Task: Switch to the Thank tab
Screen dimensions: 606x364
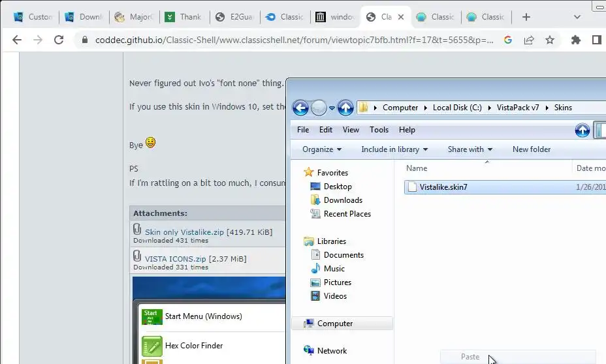Action: [185, 17]
